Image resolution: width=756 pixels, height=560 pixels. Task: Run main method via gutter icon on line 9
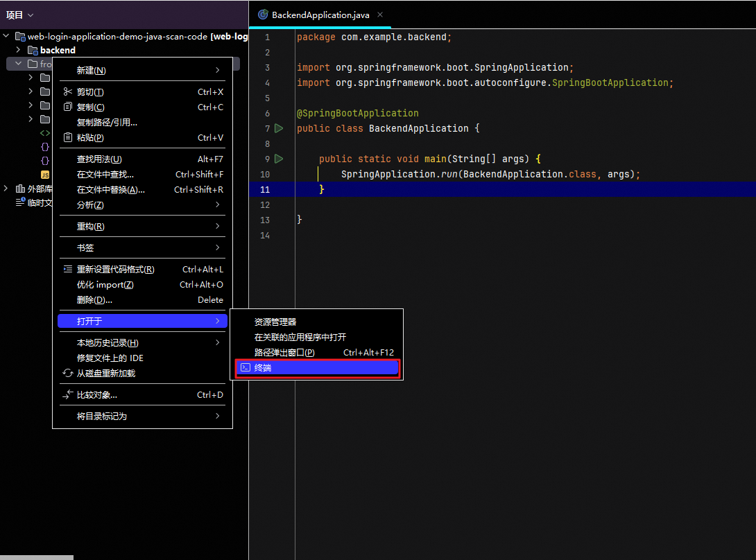coord(279,159)
